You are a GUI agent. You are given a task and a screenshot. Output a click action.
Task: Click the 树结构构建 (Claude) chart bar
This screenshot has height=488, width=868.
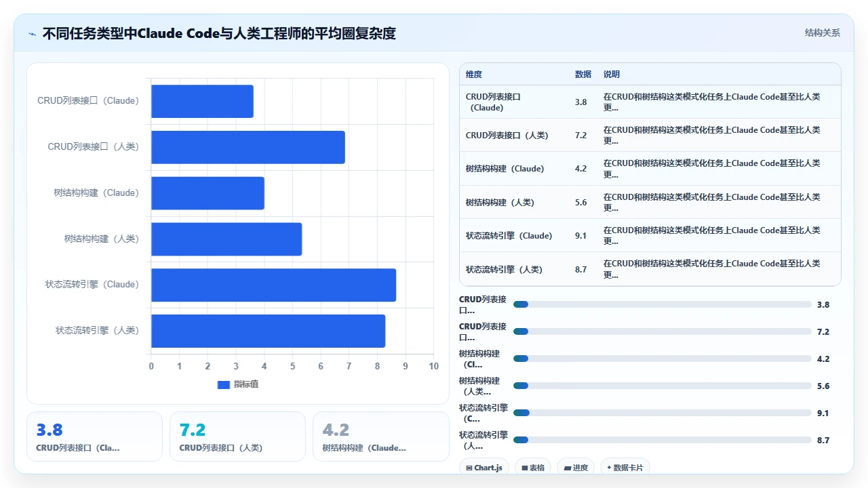pos(208,193)
